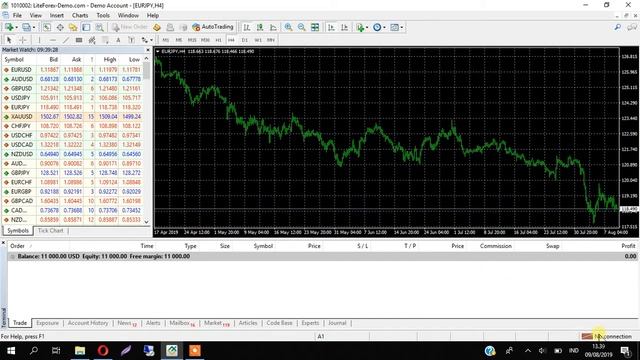
Task: Close the Market Watch panel
Action: [148, 50]
